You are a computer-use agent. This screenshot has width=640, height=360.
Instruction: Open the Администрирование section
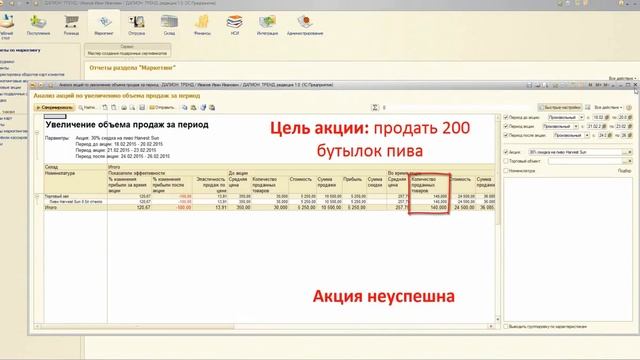coord(305,25)
